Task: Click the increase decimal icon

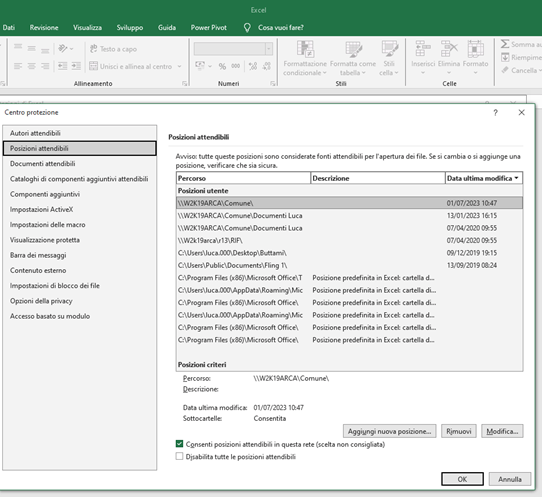Action: click(x=253, y=66)
